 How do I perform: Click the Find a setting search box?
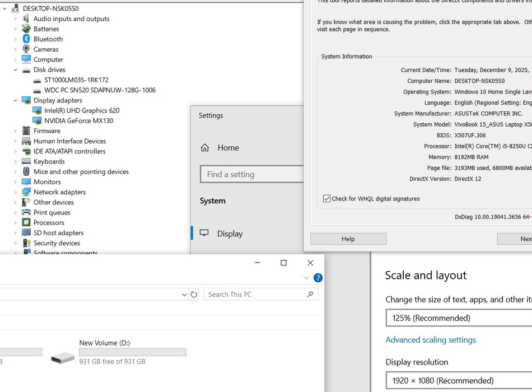pyautogui.click(x=251, y=175)
